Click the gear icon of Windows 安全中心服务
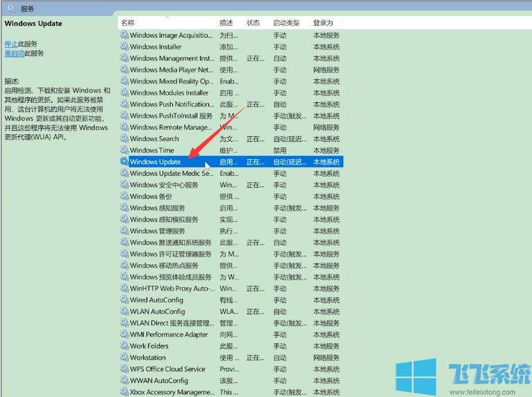 [x=124, y=185]
